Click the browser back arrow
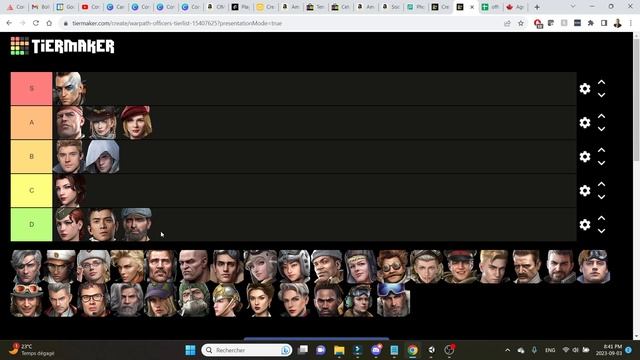This screenshot has width=640, height=360. [9, 23]
